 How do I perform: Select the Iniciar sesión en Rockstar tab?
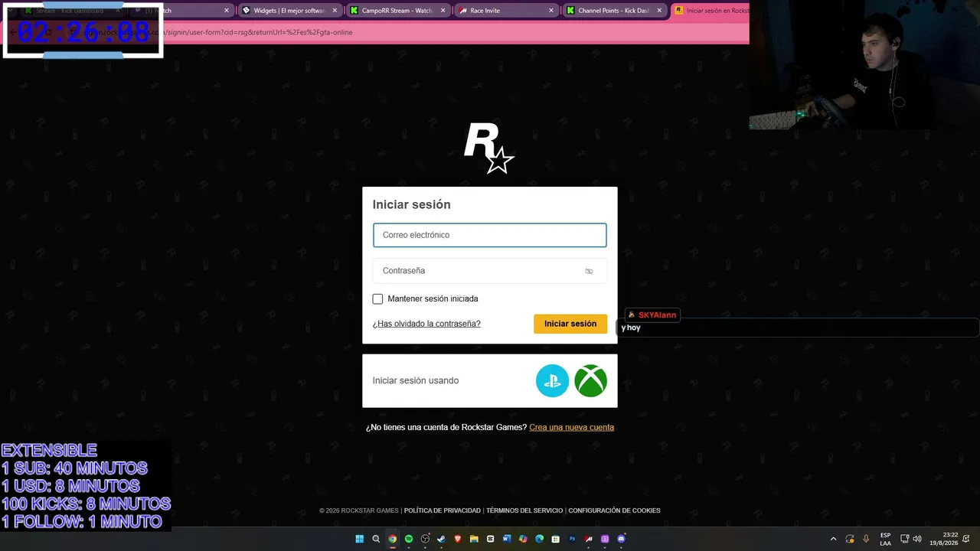click(710, 11)
